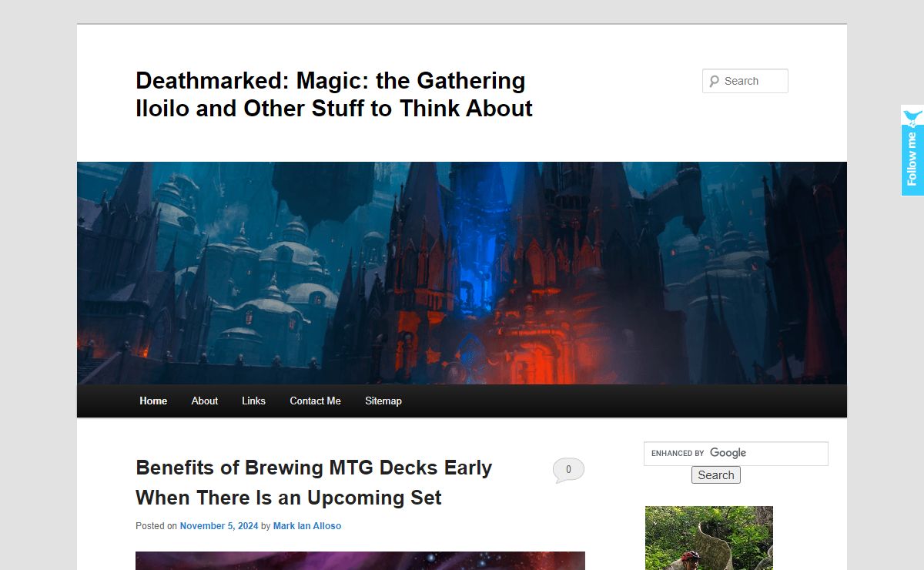Open the Home menu item

[153, 401]
